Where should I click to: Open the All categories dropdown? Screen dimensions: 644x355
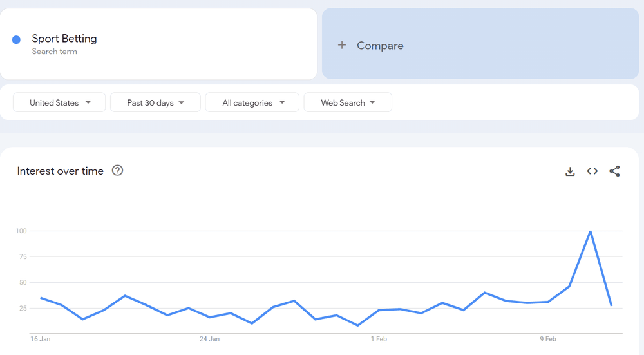pos(252,102)
